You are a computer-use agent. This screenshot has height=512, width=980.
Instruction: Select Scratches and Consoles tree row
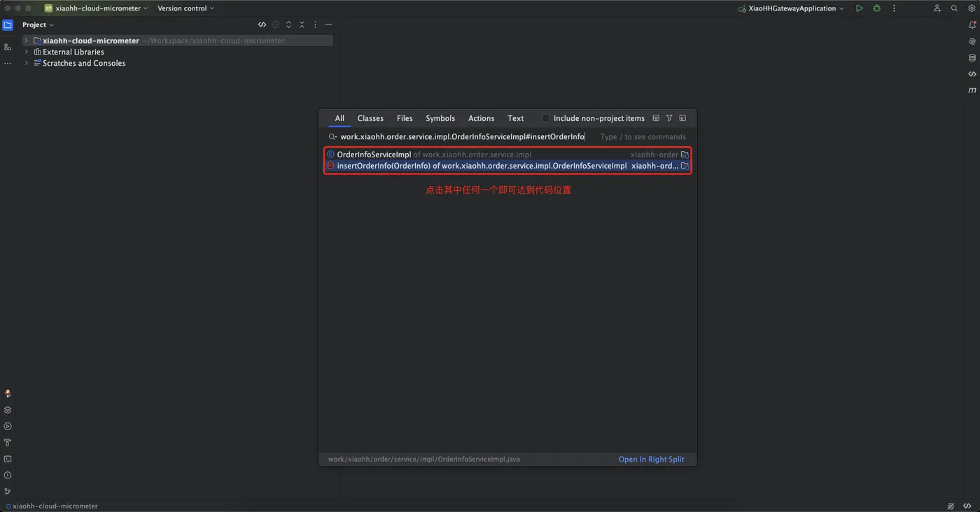point(178,63)
